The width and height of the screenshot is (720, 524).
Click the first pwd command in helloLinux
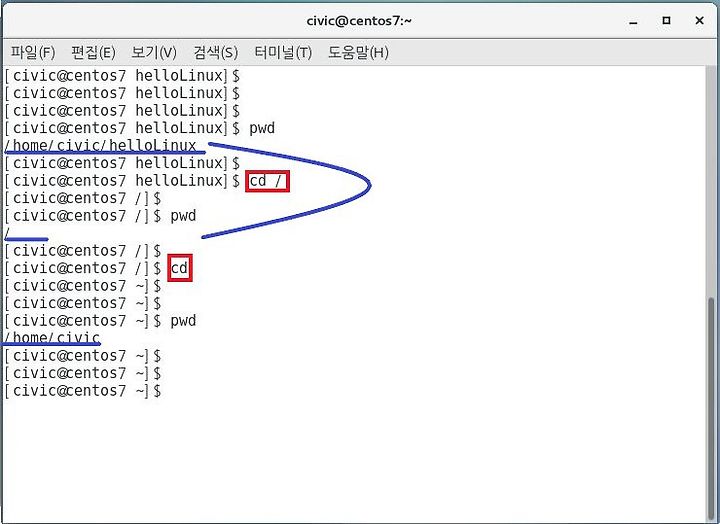[x=262, y=129]
